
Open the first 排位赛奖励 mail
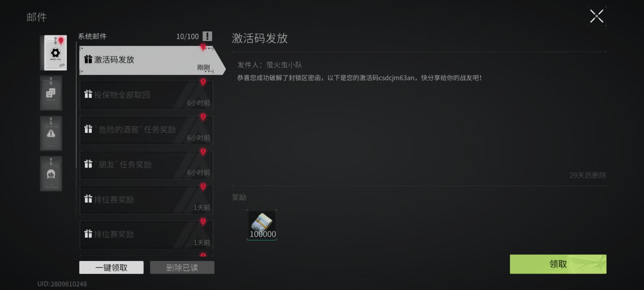click(147, 200)
